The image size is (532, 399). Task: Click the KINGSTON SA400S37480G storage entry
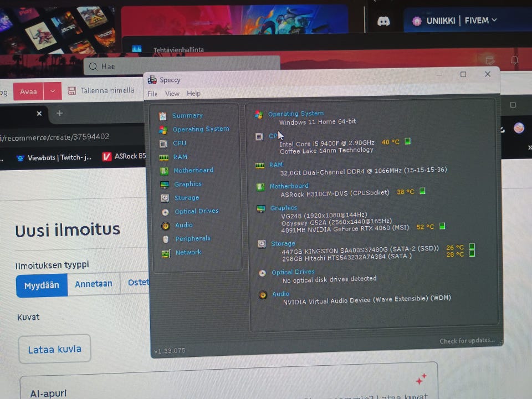[x=360, y=249]
